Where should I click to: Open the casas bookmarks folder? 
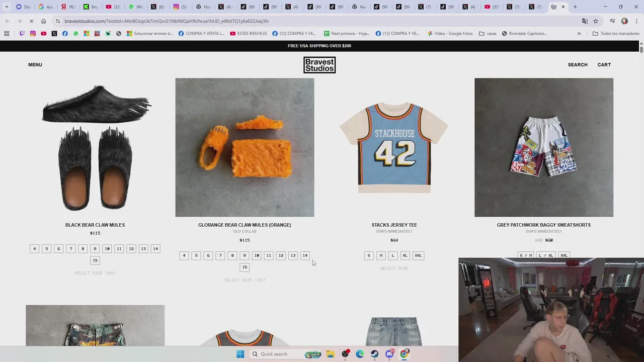[488, 34]
